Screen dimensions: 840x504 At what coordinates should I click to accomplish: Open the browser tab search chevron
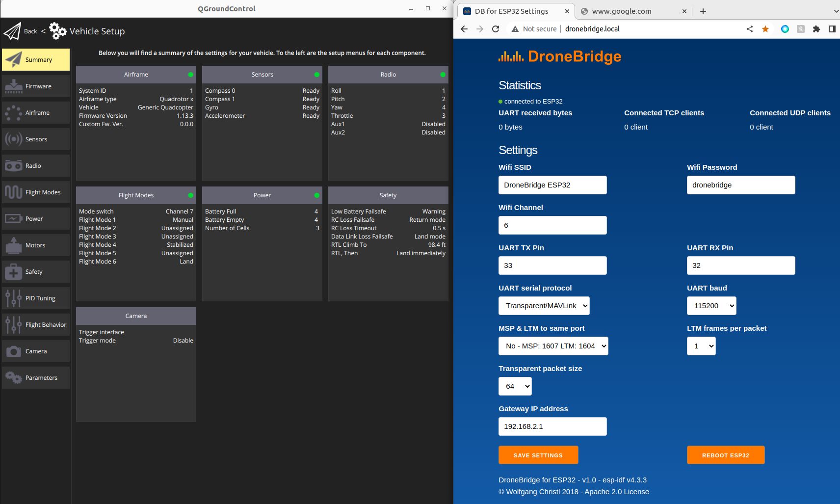tap(836, 11)
